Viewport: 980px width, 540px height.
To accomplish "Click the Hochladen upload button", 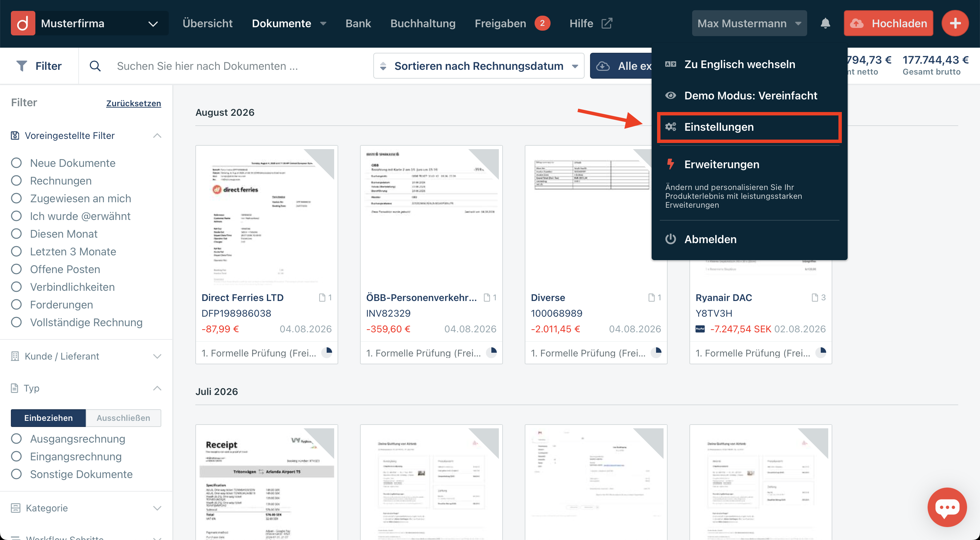I will click(888, 23).
